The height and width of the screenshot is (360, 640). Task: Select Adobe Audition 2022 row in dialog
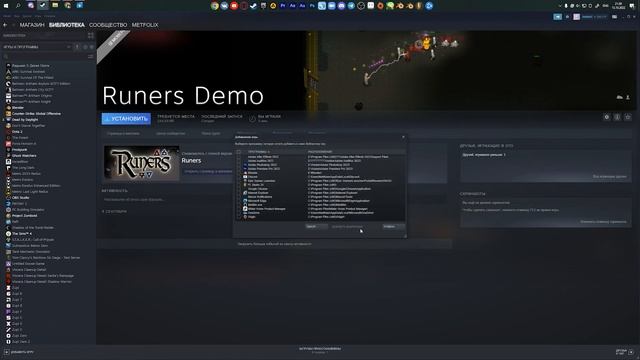[320, 161]
